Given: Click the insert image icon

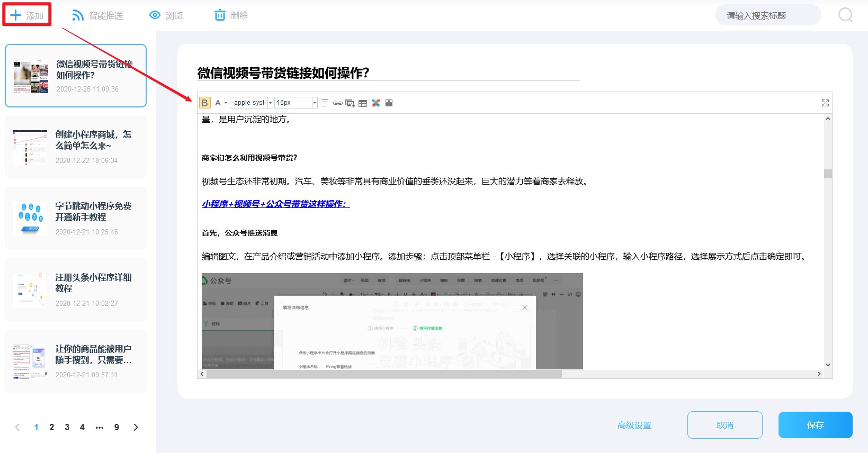Looking at the screenshot, I should click(x=350, y=103).
